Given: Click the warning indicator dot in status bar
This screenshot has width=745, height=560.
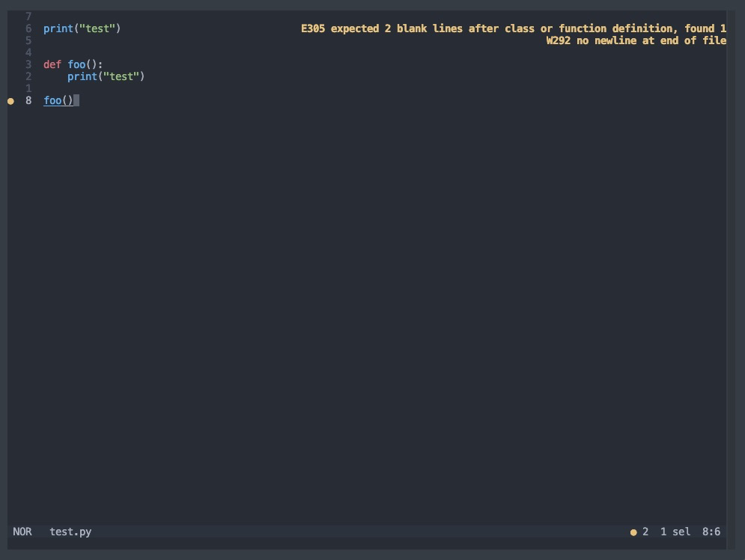Looking at the screenshot, I should coord(633,532).
